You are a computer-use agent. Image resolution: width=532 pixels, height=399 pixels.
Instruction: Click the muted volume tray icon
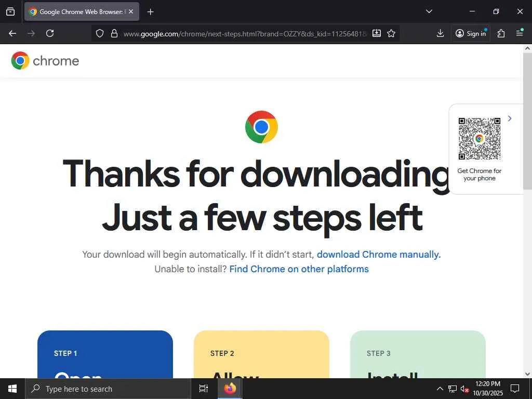click(464, 389)
